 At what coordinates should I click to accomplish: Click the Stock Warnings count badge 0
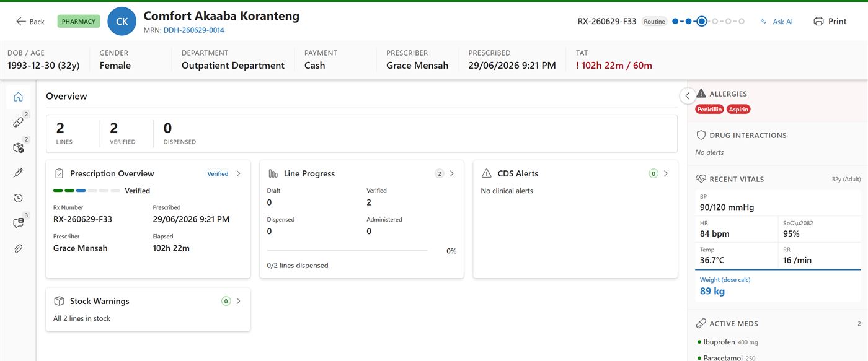coord(226,302)
